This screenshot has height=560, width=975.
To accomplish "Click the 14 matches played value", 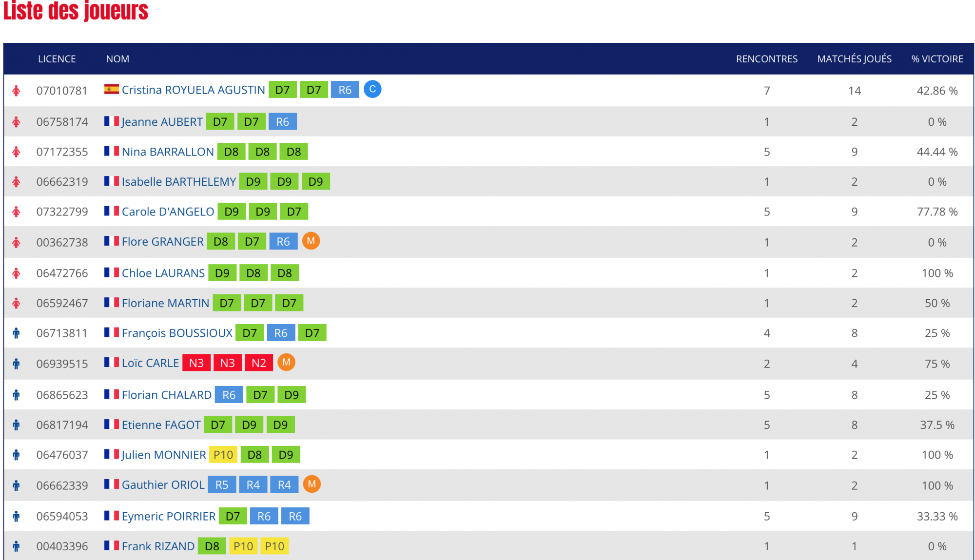I will [x=855, y=91].
